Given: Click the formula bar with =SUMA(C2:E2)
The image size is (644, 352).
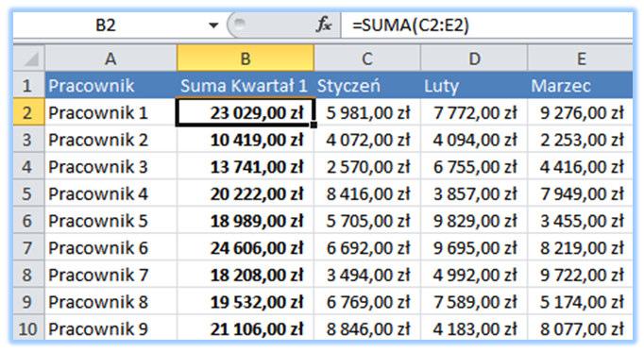Looking at the screenshot, I should point(487,25).
